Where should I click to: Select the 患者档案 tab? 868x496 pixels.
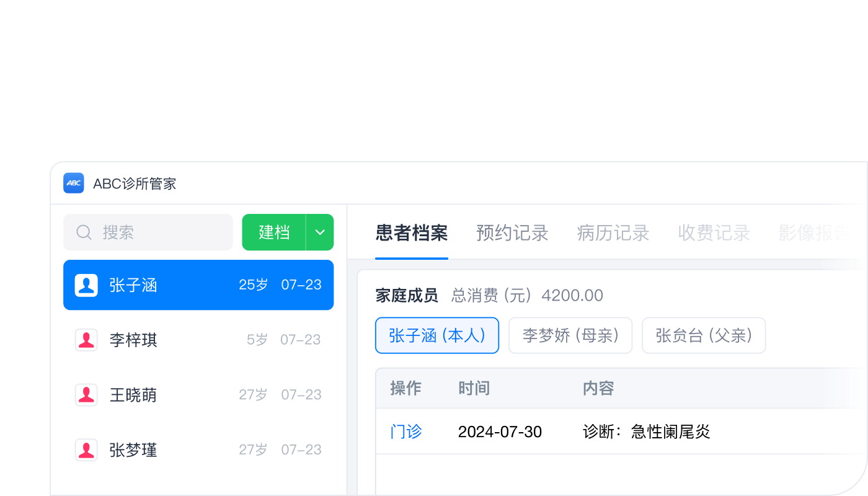[x=410, y=233]
